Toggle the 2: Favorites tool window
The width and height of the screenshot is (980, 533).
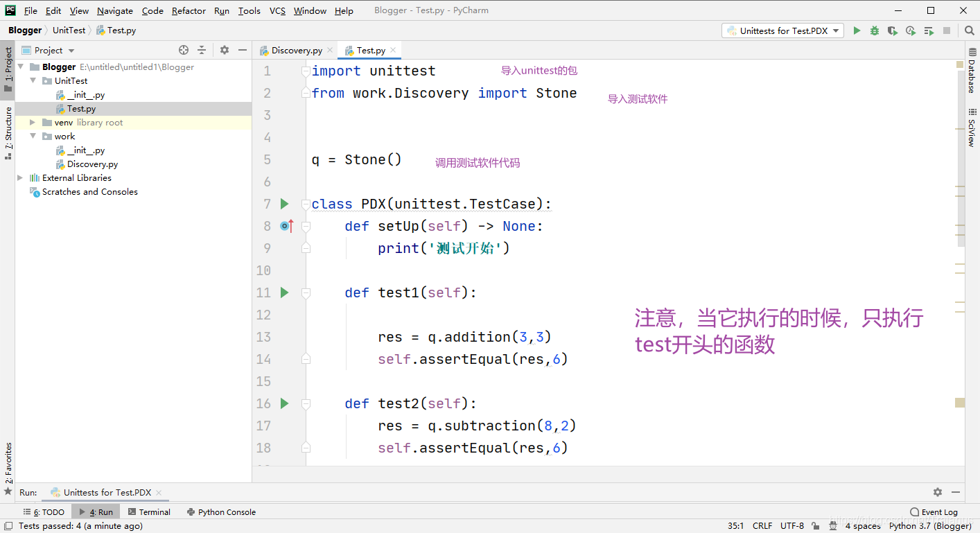(x=8, y=468)
